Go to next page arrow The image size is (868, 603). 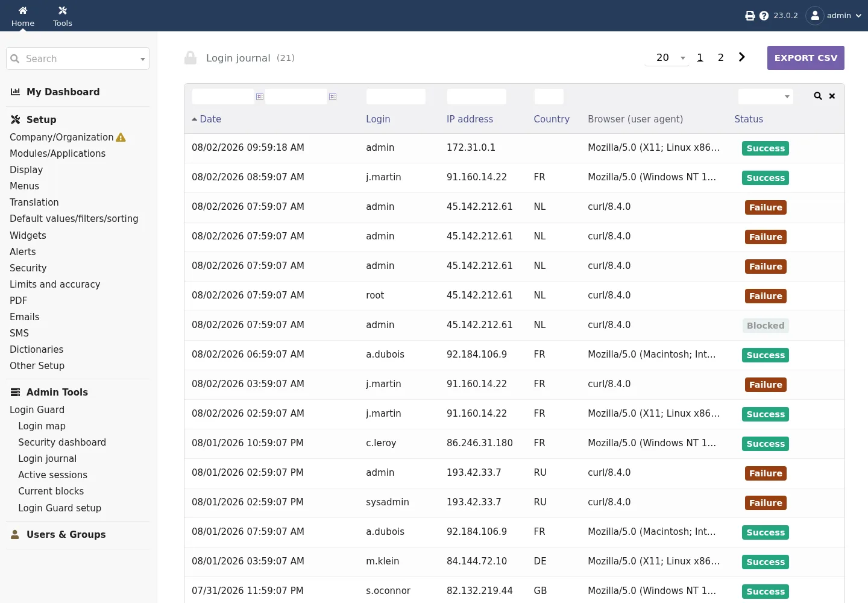pyautogui.click(x=742, y=57)
